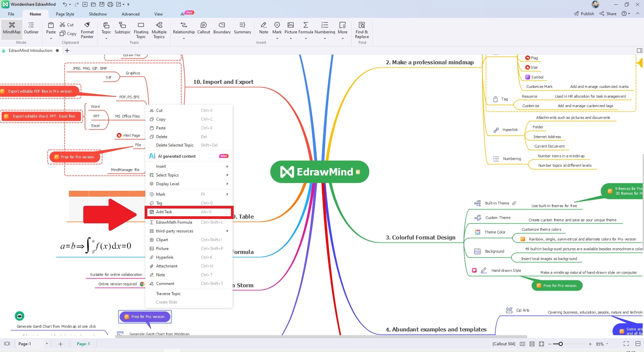This screenshot has width=644, height=352.
Task: Add a Relationship line
Action: (x=184, y=28)
